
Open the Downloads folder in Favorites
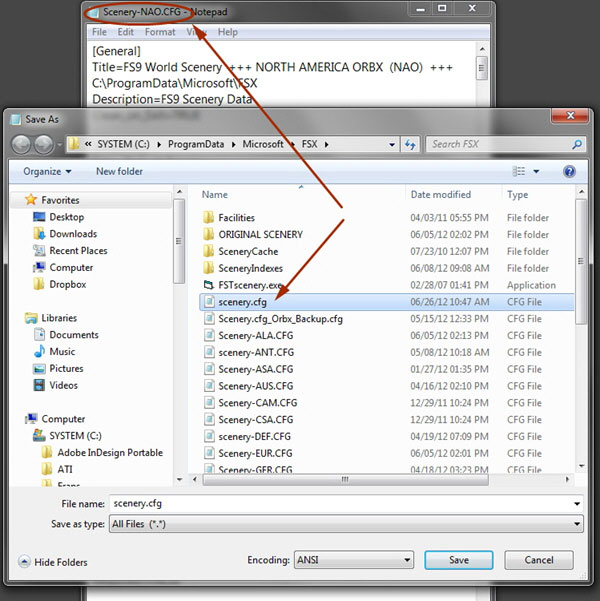pyautogui.click(x=72, y=234)
